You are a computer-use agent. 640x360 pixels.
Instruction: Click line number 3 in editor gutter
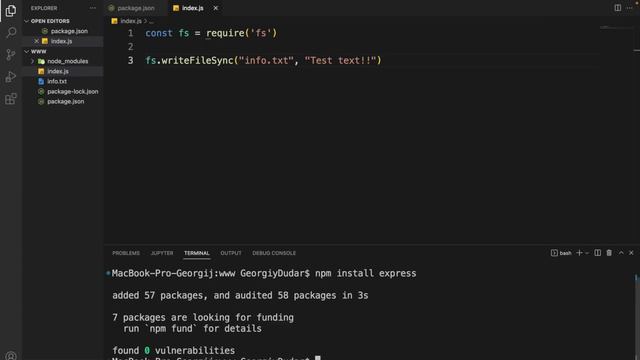click(130, 60)
